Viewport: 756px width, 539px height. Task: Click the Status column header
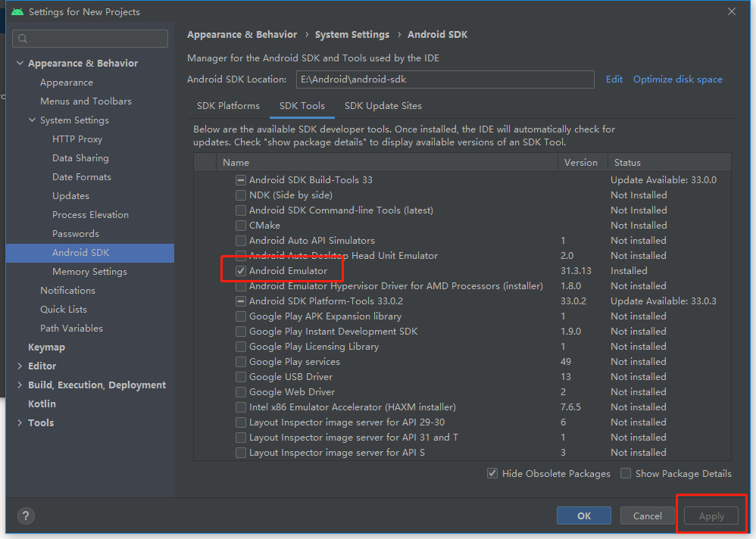pos(669,162)
